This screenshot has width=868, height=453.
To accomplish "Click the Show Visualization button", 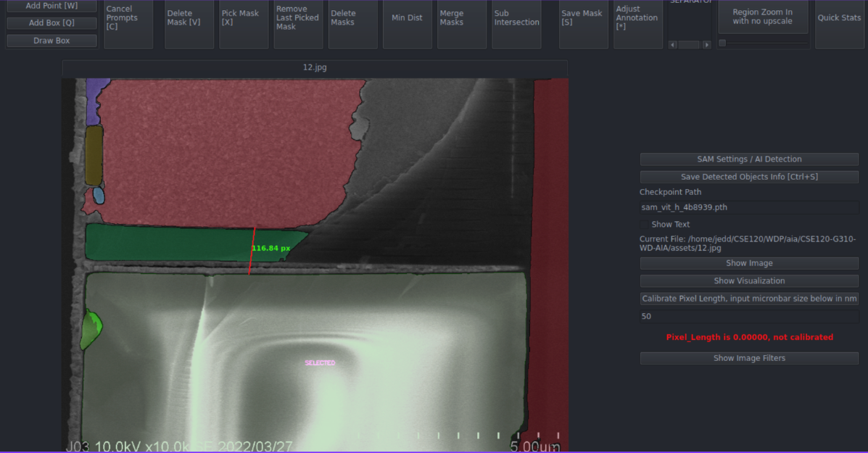I will (749, 281).
